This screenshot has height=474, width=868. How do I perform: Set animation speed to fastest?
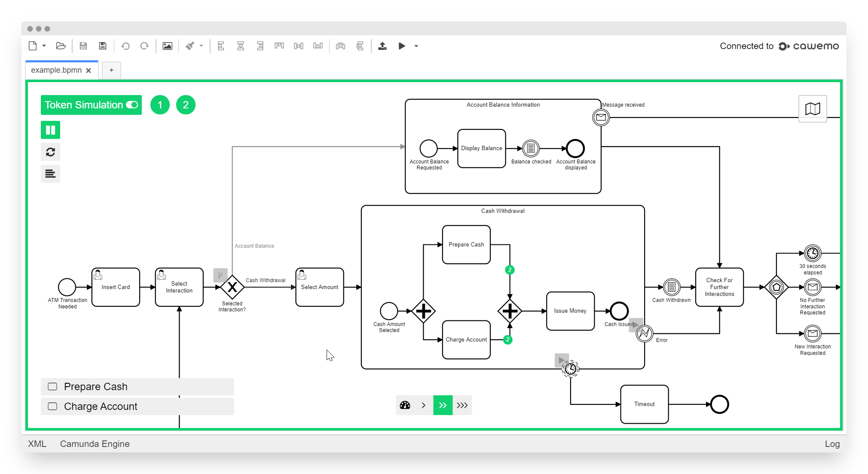click(x=462, y=405)
